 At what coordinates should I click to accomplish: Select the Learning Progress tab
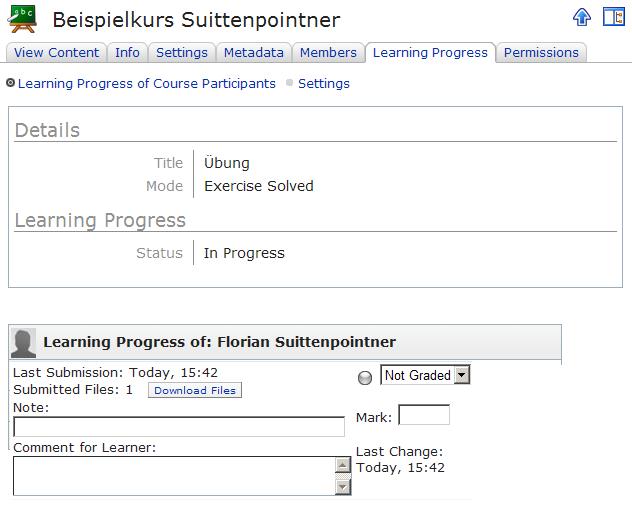pos(430,53)
